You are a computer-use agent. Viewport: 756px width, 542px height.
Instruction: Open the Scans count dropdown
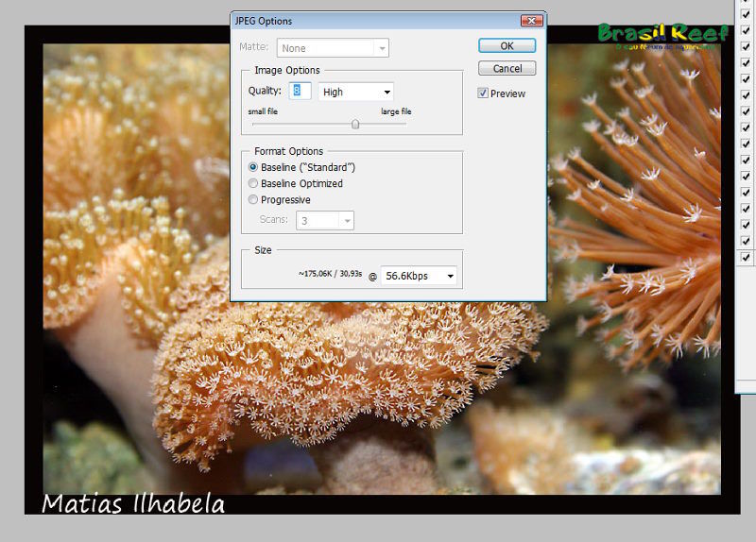click(324, 220)
